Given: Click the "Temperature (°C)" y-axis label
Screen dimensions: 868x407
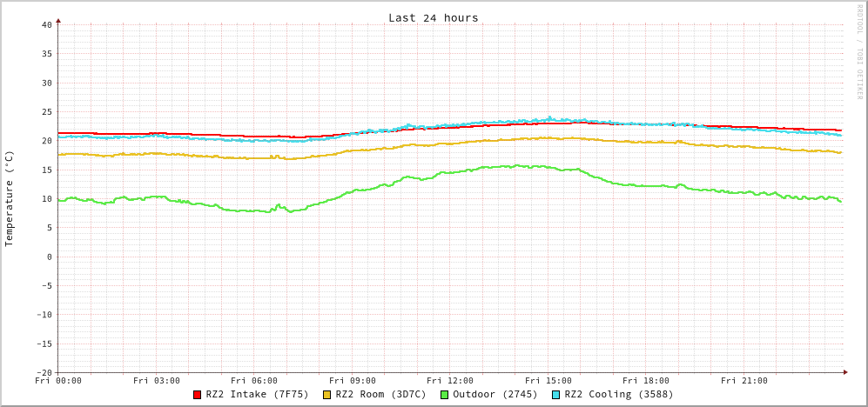Looking at the screenshot, I should pos(10,198).
